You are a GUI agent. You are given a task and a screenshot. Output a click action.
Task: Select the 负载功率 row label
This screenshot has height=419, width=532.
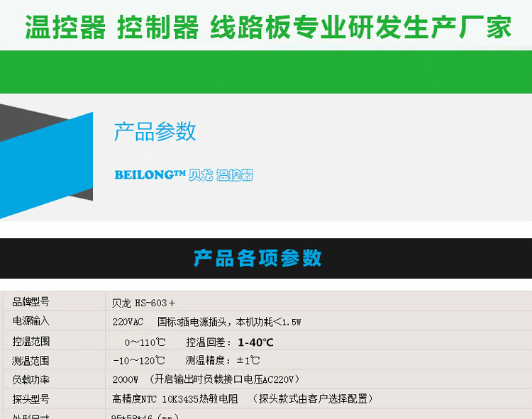click(31, 380)
